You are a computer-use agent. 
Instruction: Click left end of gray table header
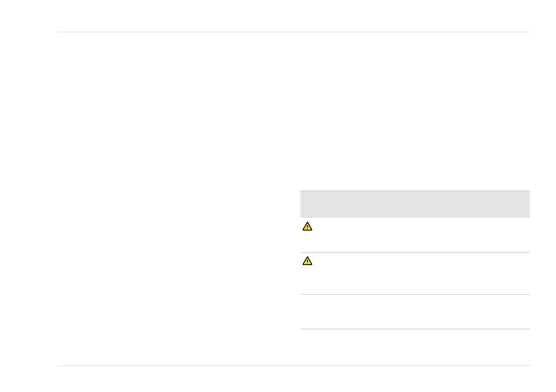307,204
